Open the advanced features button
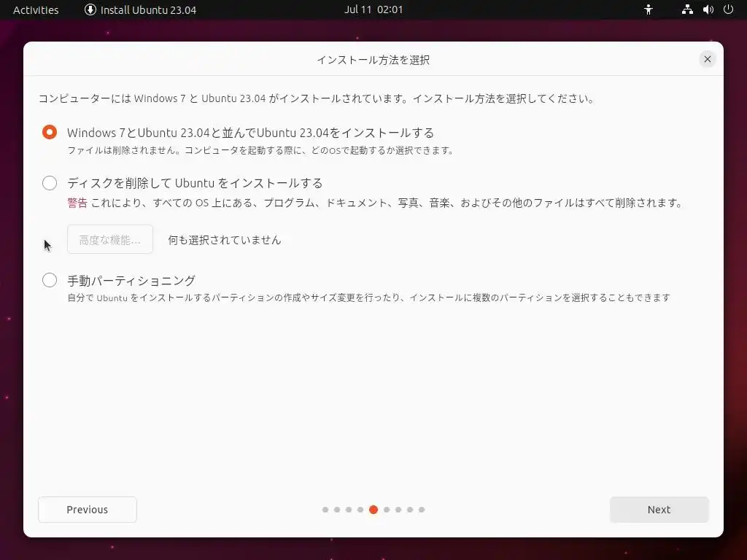 (x=110, y=239)
